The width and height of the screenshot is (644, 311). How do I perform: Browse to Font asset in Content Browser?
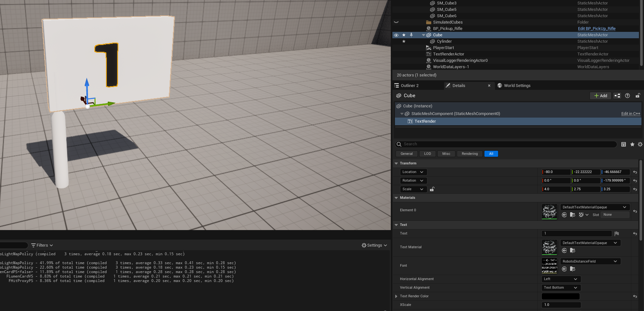(573, 269)
